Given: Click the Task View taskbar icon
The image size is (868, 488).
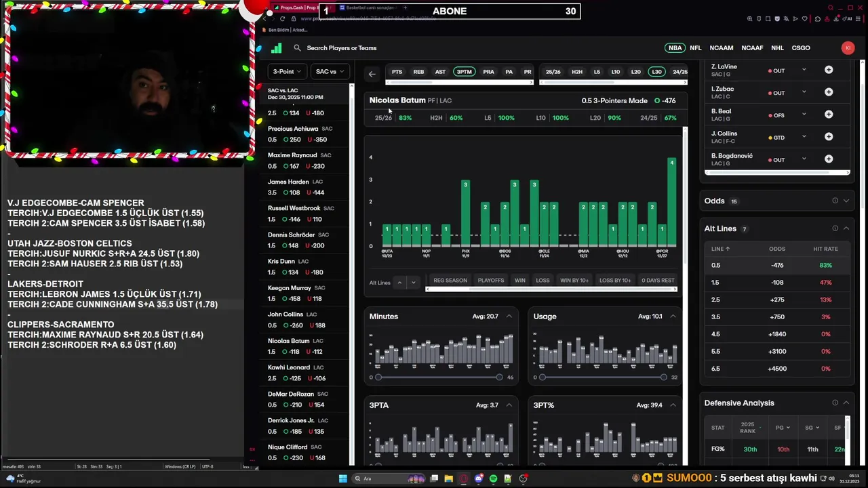Looking at the screenshot, I should click(434, 479).
